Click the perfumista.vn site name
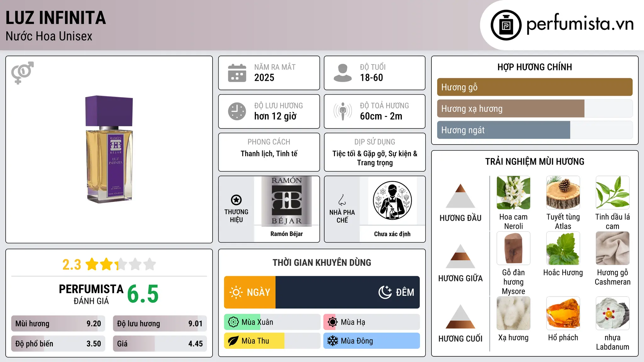Screen dimensions: 644x362 pyautogui.click(x=580, y=25)
